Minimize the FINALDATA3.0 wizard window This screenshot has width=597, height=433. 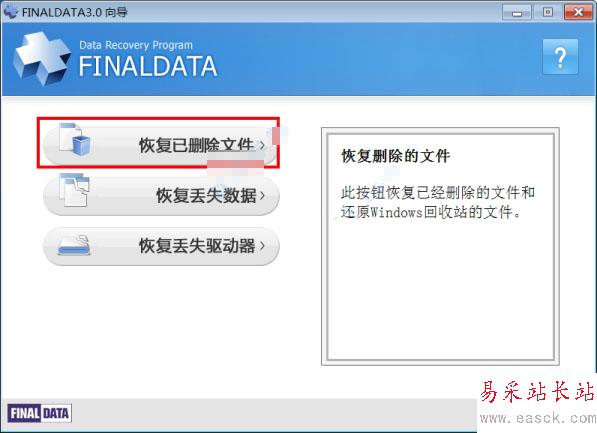[517, 13]
